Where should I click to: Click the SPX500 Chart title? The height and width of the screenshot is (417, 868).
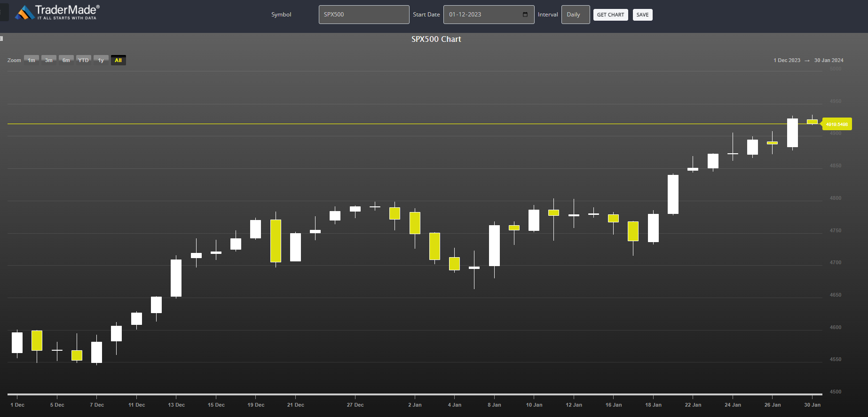pyautogui.click(x=436, y=39)
